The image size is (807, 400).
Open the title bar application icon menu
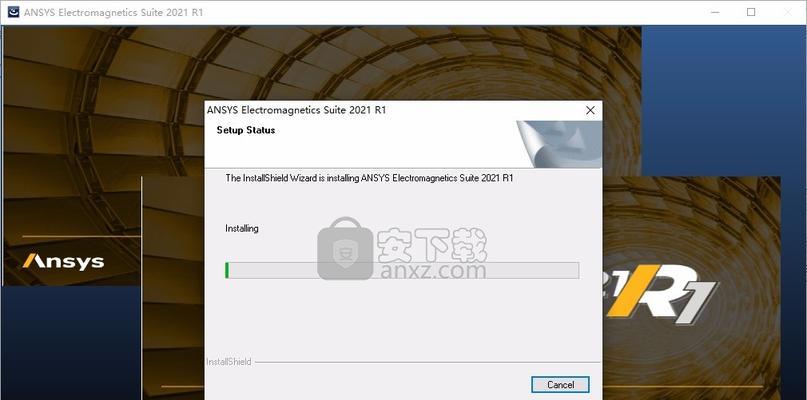(13, 12)
